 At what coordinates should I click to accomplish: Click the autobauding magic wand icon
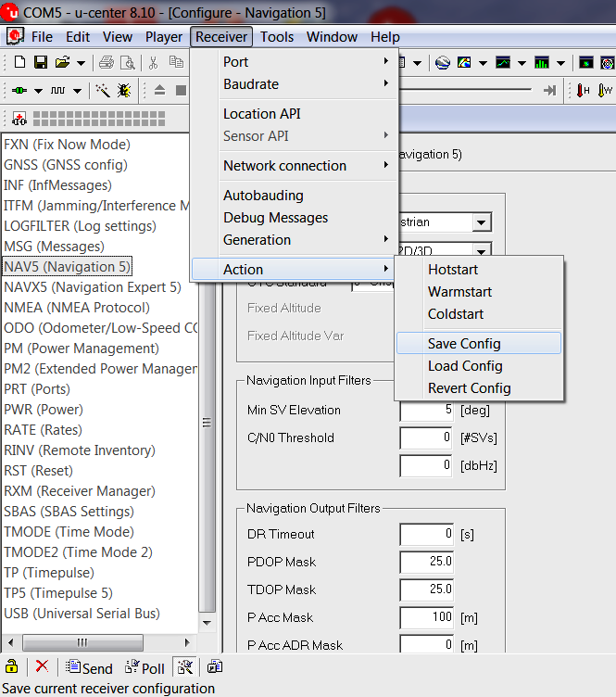(x=103, y=91)
